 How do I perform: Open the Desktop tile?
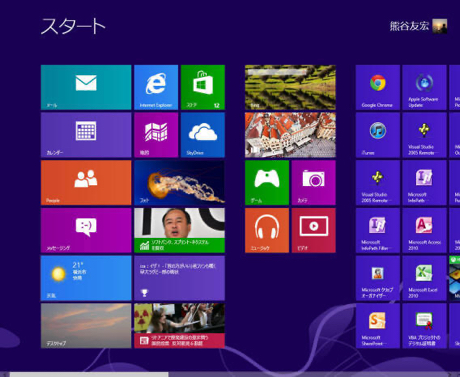[86, 326]
